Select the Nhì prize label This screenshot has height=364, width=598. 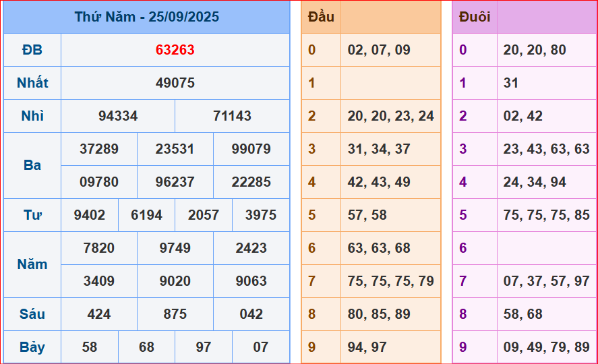[x=32, y=116]
